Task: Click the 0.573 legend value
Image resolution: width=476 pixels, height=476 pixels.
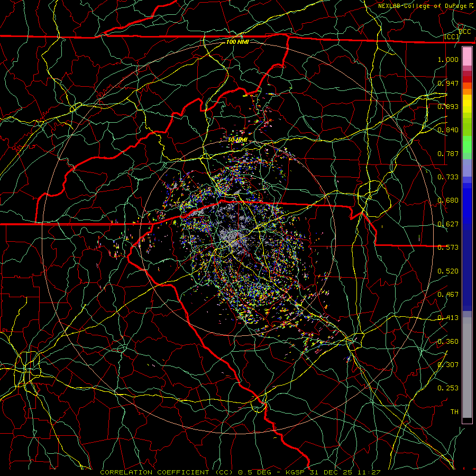Action: (x=448, y=248)
